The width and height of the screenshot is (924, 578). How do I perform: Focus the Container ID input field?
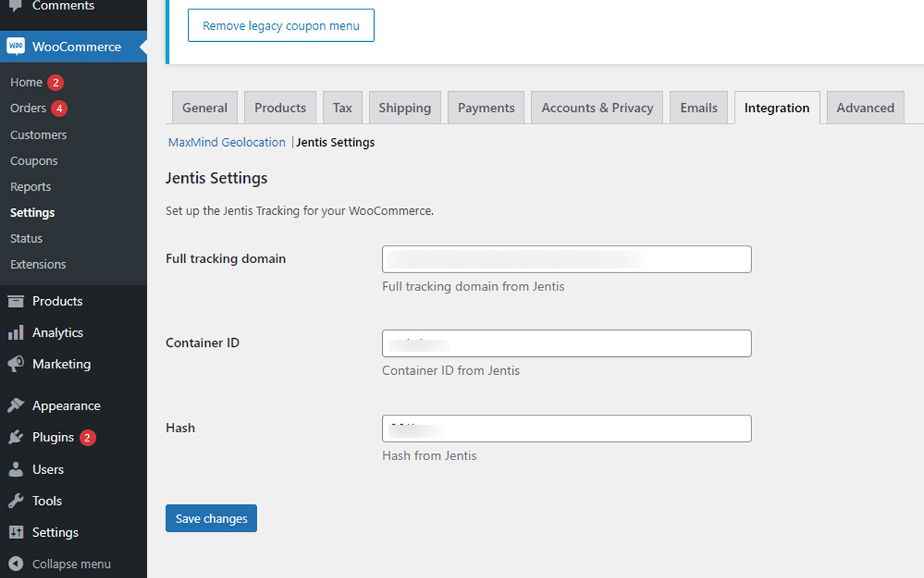point(566,343)
